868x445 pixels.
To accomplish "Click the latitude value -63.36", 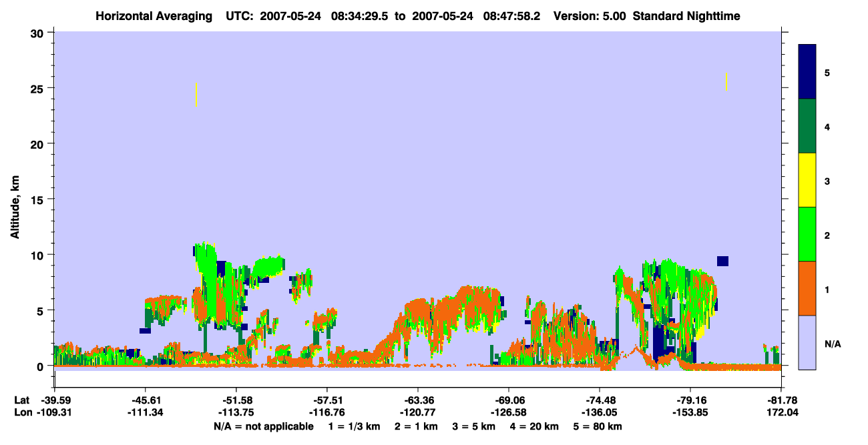I will (418, 400).
